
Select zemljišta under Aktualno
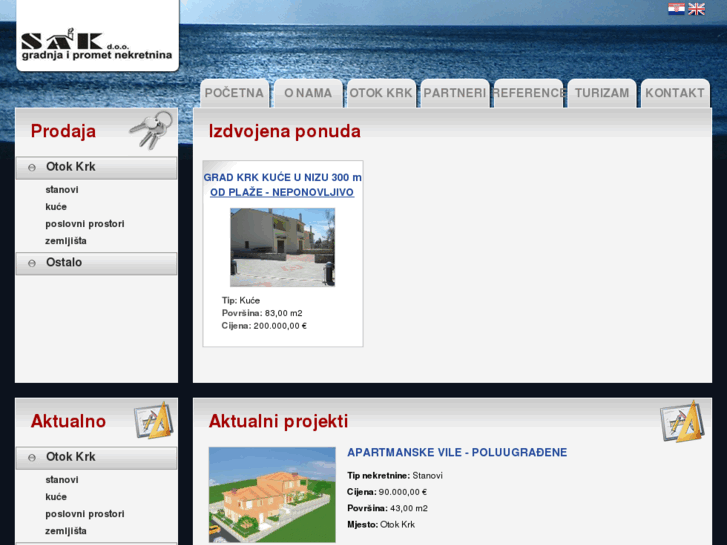pos(66,531)
